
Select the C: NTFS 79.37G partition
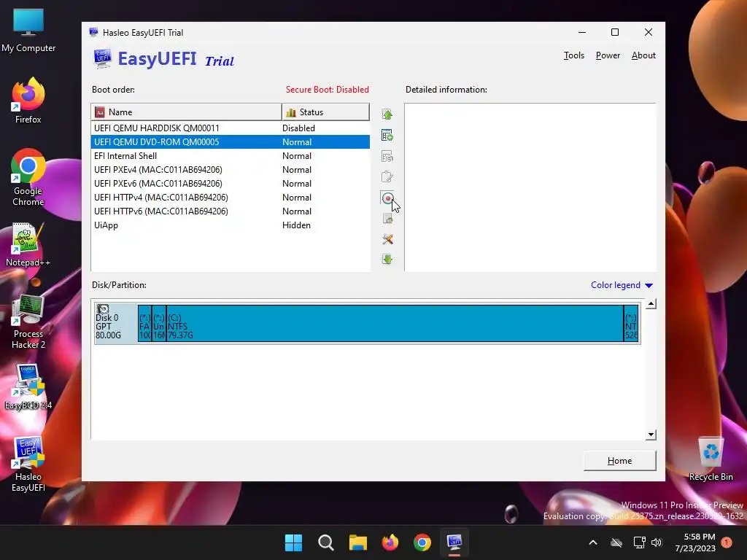coord(395,323)
